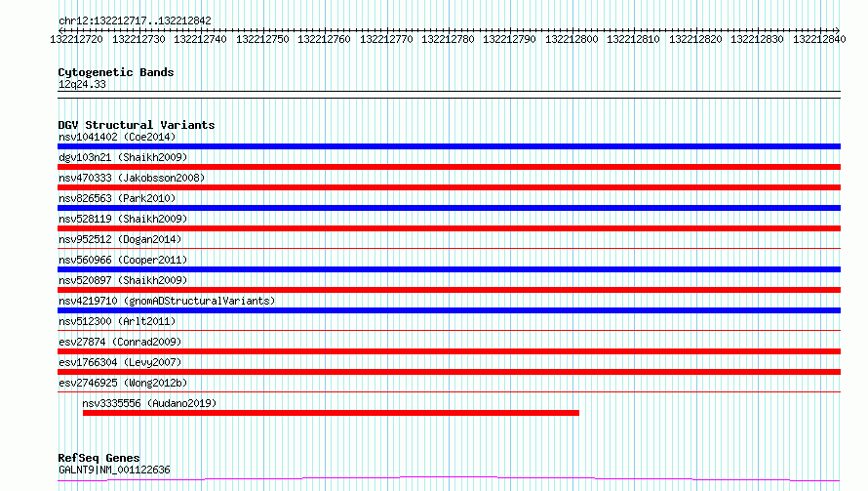Click the nsv4219710 gnomAD blue variant bar
Screen dimensions: 868x491
coord(449,310)
